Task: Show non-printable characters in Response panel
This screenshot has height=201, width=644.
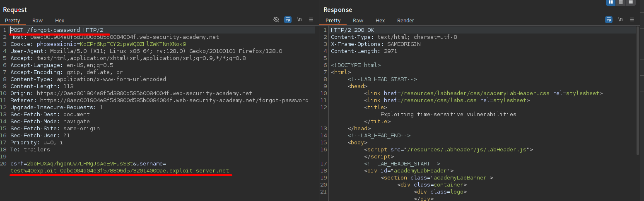Action: (x=620, y=19)
